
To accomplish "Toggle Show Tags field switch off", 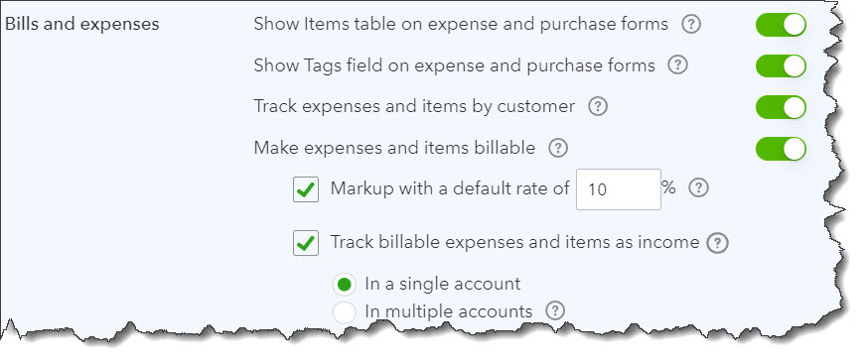I will pos(781,65).
